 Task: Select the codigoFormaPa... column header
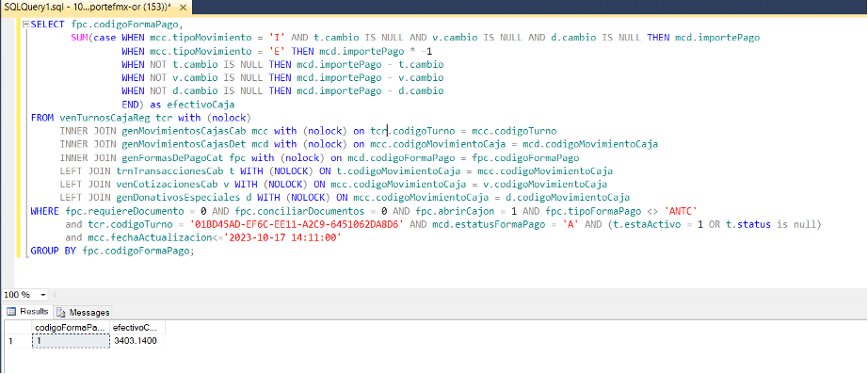(x=71, y=328)
